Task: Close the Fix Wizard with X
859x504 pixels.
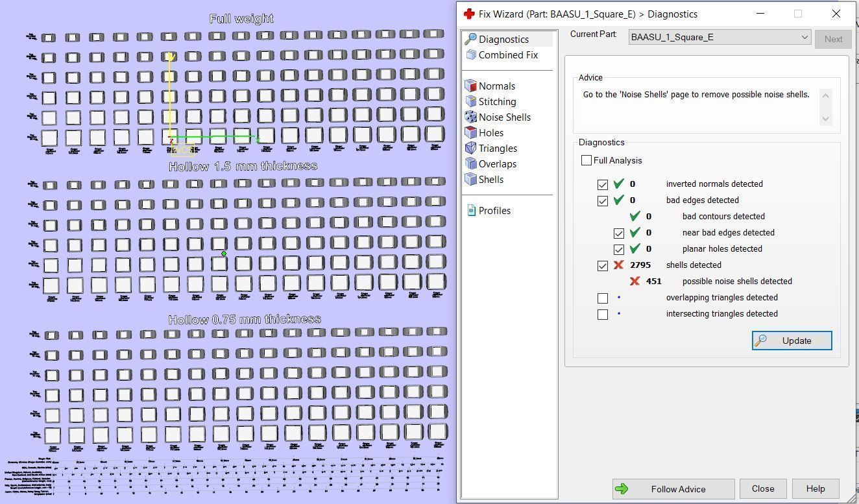Action: [836, 14]
